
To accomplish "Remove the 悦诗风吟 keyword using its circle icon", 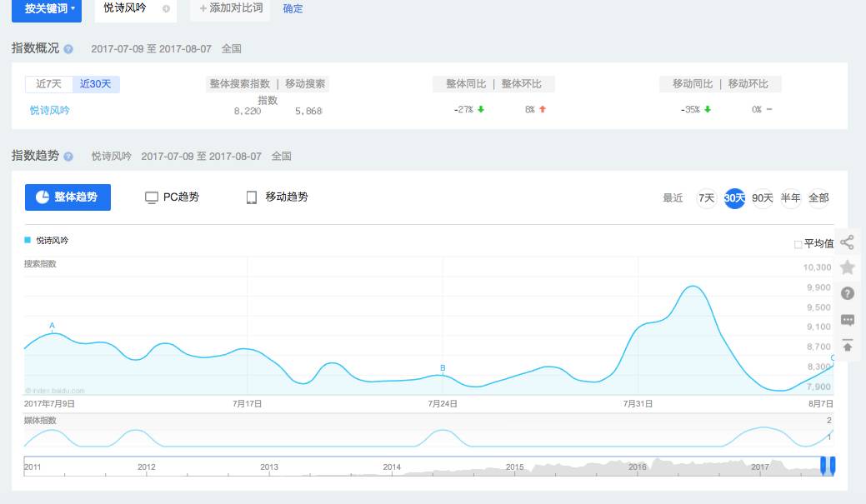I will point(166,9).
